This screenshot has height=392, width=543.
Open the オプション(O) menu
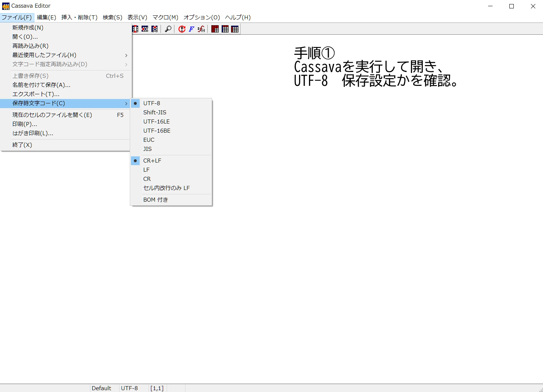(202, 18)
